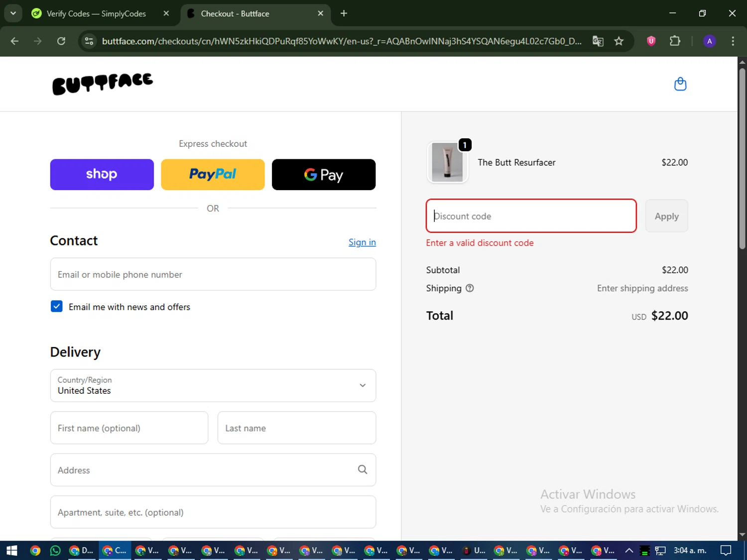The image size is (747, 560).
Task: Open the tab search dropdown arrow
Action: 13,13
